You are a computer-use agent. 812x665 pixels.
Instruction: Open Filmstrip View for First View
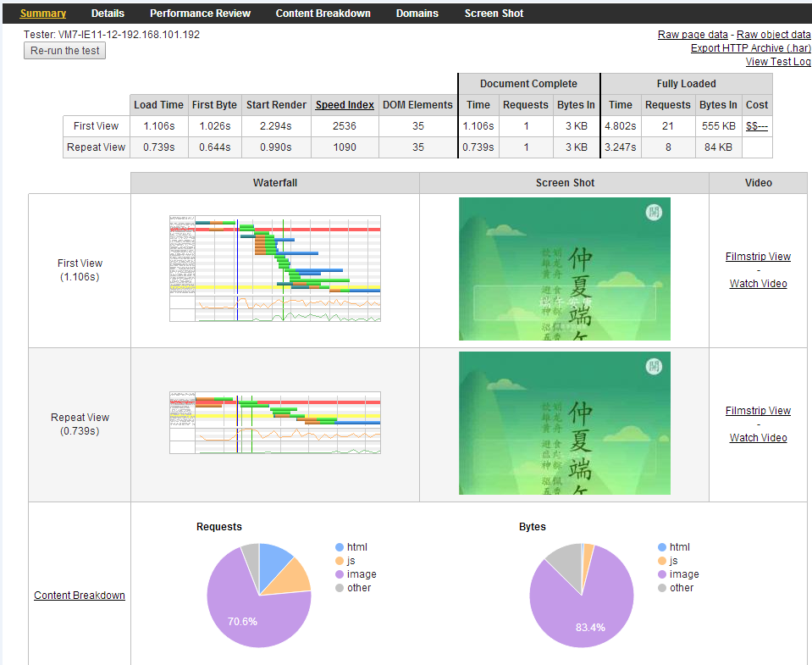pyautogui.click(x=758, y=257)
